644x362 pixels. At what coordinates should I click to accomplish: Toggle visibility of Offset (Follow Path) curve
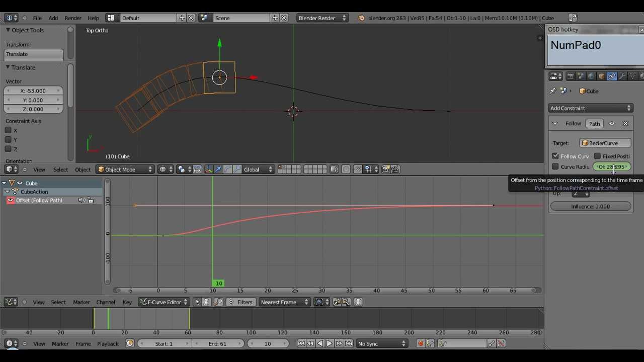click(10, 200)
